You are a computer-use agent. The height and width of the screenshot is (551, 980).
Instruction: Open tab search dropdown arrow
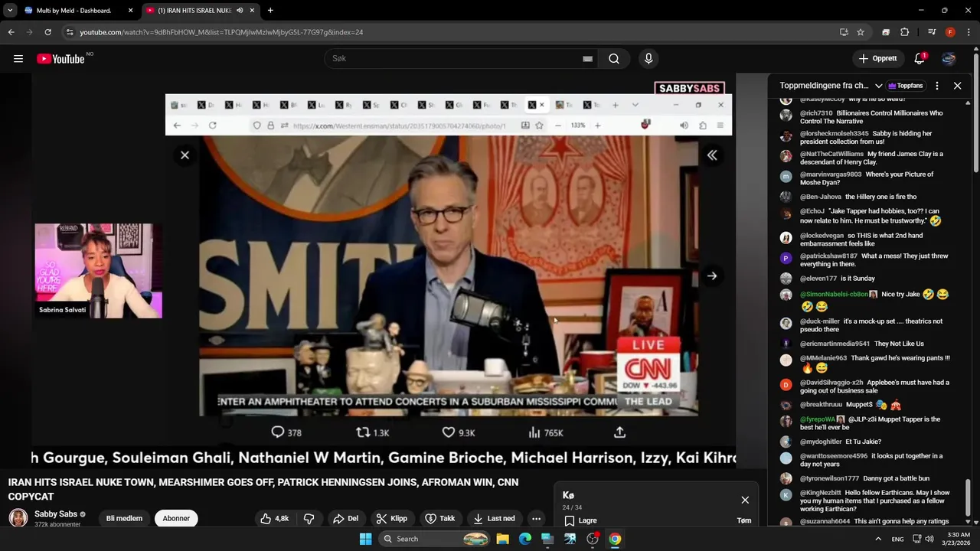(10, 11)
